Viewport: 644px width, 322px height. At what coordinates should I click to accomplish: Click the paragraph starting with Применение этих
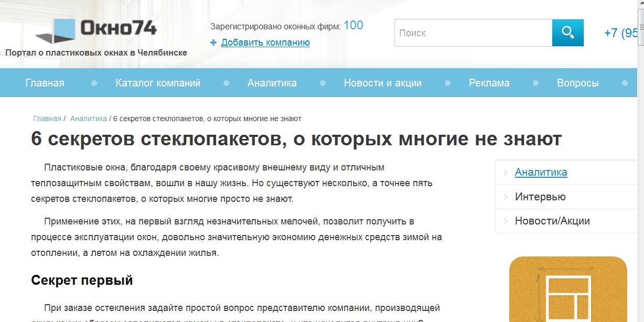(237, 237)
